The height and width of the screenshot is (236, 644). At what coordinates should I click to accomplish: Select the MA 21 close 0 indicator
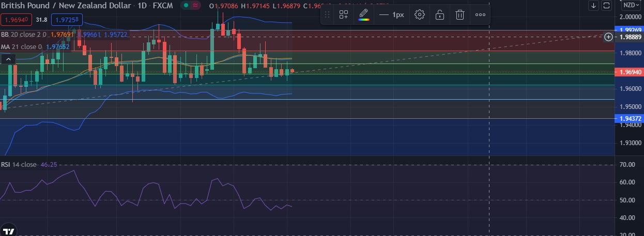(22, 46)
